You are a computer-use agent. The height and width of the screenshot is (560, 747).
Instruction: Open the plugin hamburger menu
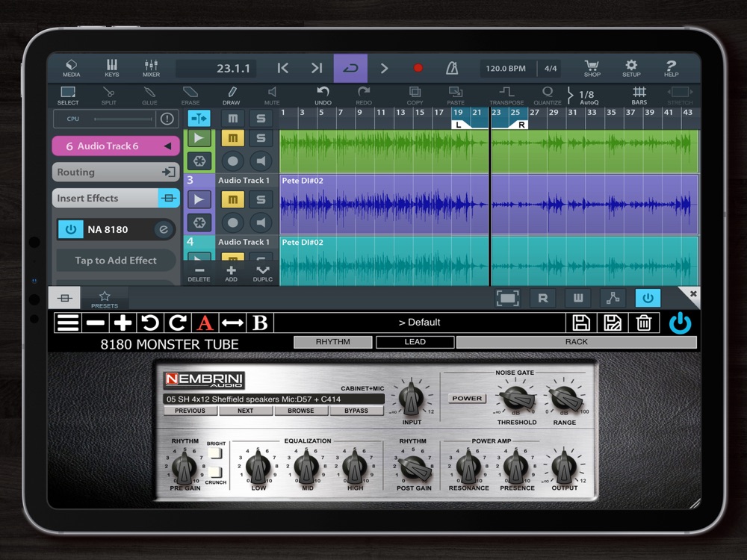click(68, 323)
